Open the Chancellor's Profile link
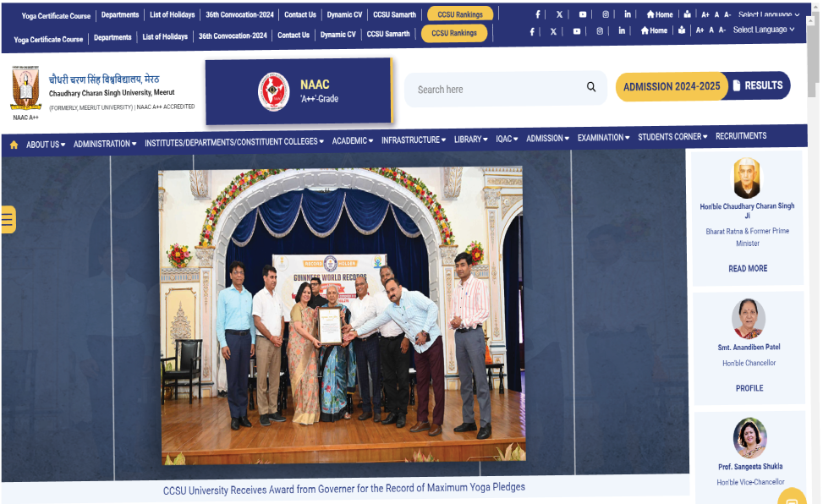This screenshot has width=834, height=504. pos(749,388)
